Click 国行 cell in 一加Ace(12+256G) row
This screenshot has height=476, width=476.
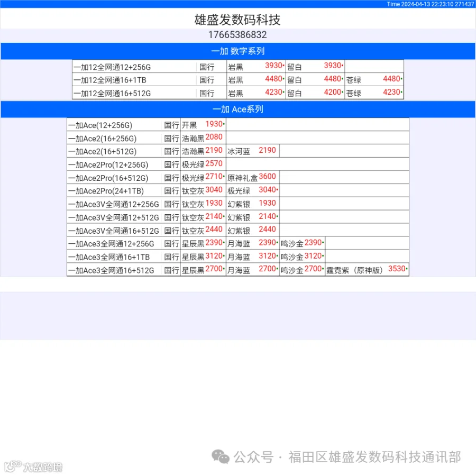pyautogui.click(x=171, y=125)
